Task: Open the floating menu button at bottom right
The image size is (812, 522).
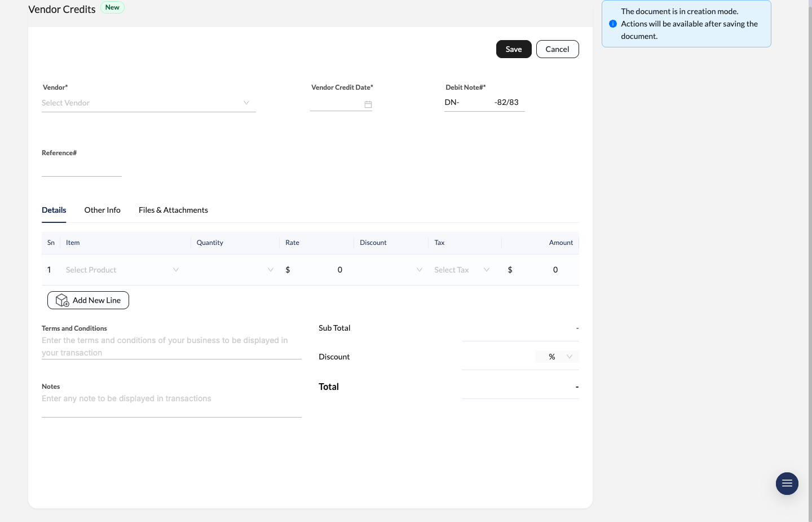Action: [787, 484]
